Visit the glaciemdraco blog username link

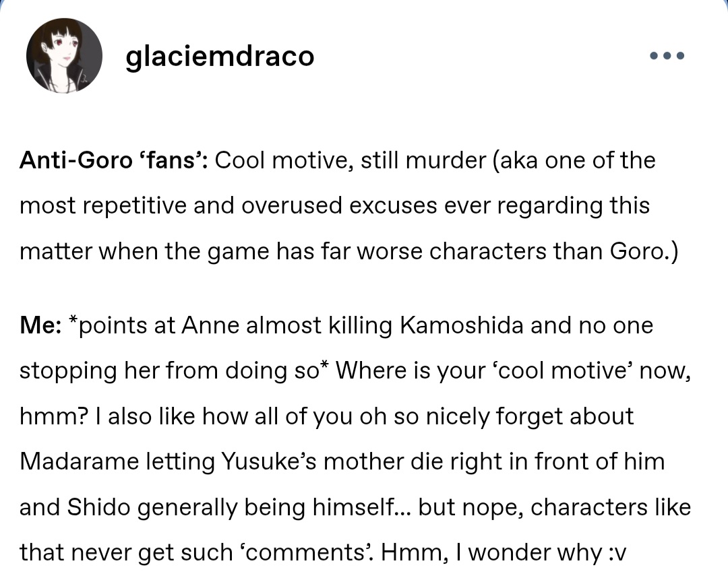pyautogui.click(x=220, y=57)
